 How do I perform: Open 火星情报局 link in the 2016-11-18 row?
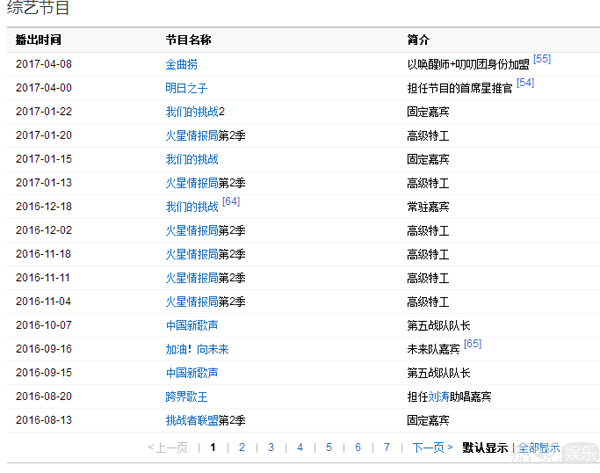(x=192, y=254)
